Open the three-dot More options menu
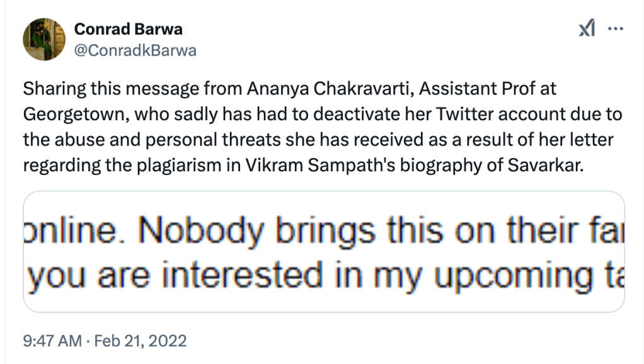This screenshot has height=364, width=644. [614, 30]
